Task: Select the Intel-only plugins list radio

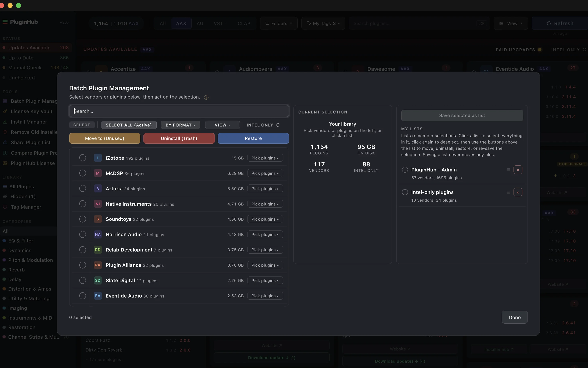Action: click(x=405, y=192)
